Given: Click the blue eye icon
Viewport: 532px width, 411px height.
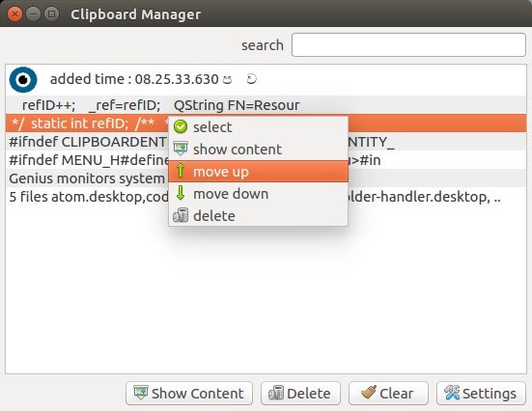Looking at the screenshot, I should (x=23, y=80).
